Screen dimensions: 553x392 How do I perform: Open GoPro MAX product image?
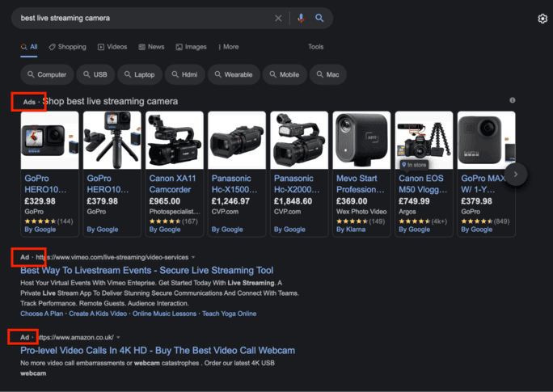coord(487,141)
